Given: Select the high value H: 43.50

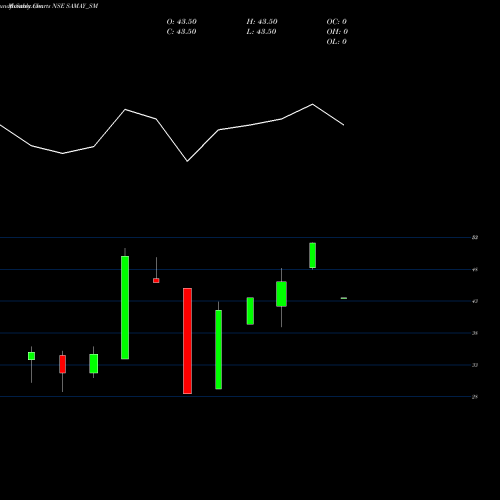Looking at the screenshot, I should coord(262,22).
